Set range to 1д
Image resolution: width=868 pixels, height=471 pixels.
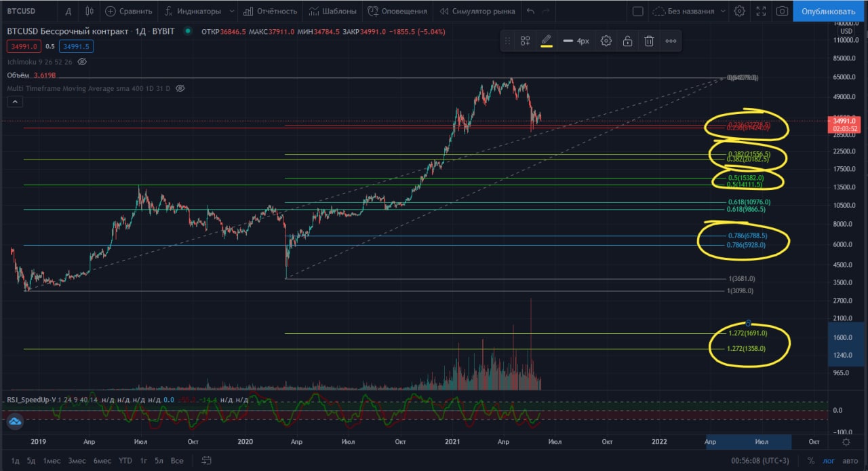pos(15,461)
